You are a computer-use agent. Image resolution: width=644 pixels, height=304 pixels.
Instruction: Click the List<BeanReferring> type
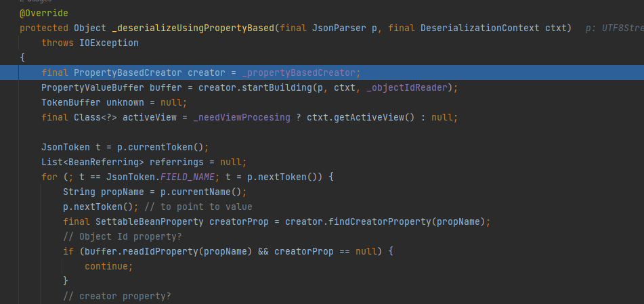tap(92, 162)
